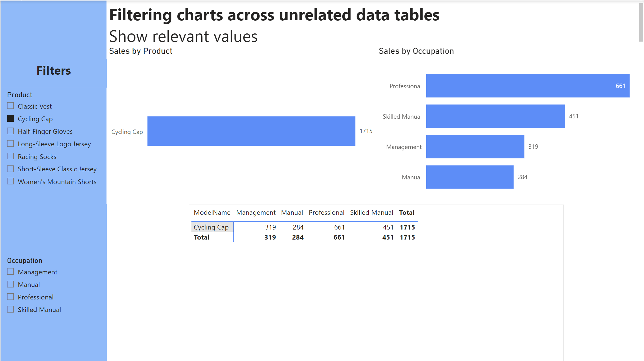Click the Manual bar showing 284
The width and height of the screenshot is (644, 361).
(x=470, y=177)
